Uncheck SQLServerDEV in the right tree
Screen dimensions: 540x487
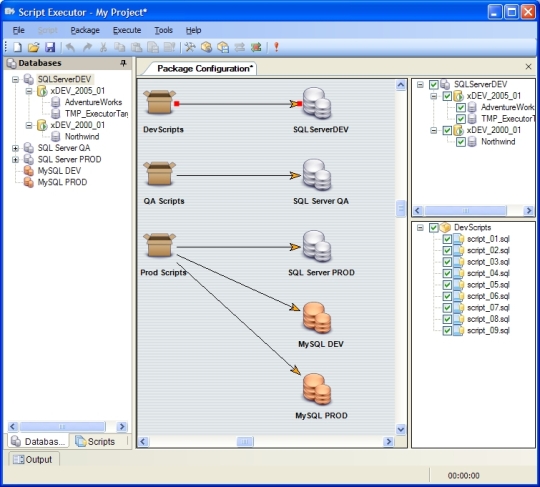[x=434, y=84]
